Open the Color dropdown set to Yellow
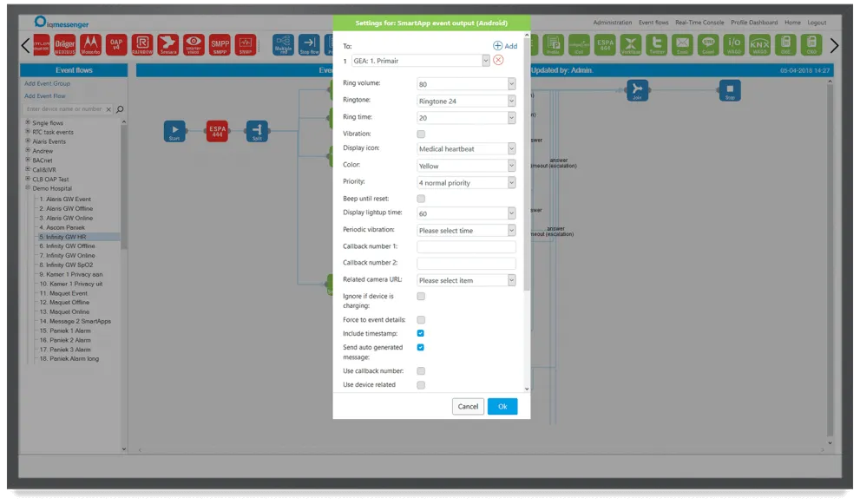 point(466,166)
